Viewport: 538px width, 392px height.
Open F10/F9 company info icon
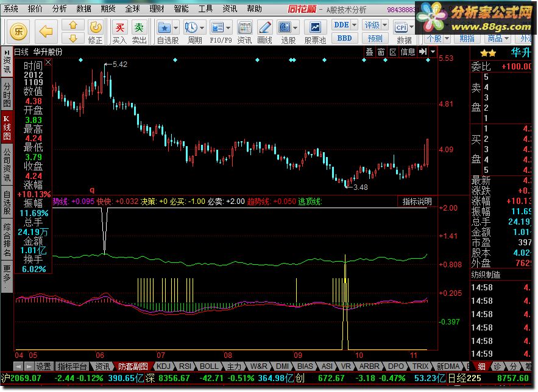pos(217,27)
